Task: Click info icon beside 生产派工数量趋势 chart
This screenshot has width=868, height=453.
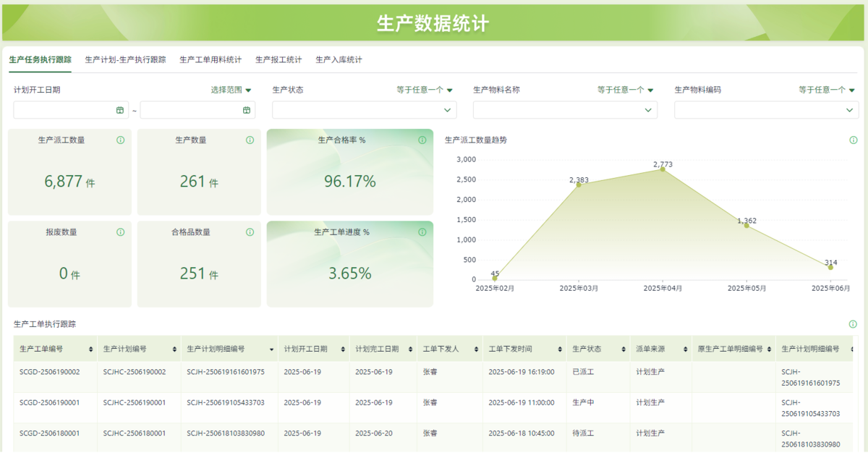Action: (x=854, y=140)
